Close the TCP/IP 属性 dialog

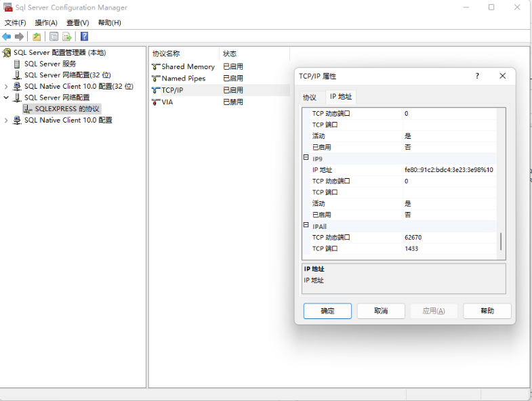point(502,76)
